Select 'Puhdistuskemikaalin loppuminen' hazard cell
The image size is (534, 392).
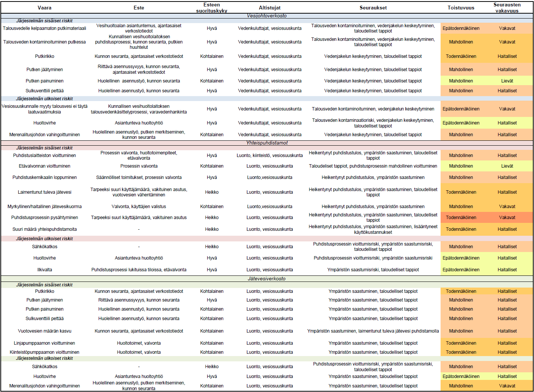(x=45, y=177)
